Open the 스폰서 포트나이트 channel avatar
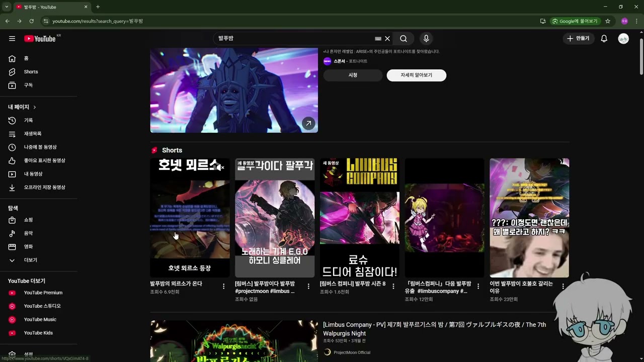 [x=327, y=61]
